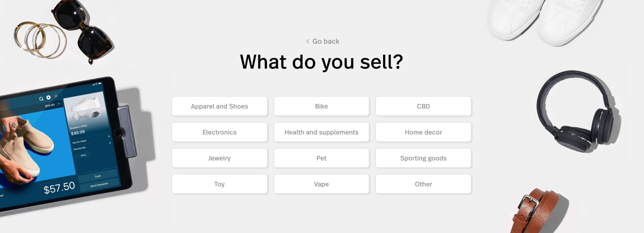The image size is (644, 233).
Task: Tap the White variant pill on the tablet
Action: coord(83,155)
